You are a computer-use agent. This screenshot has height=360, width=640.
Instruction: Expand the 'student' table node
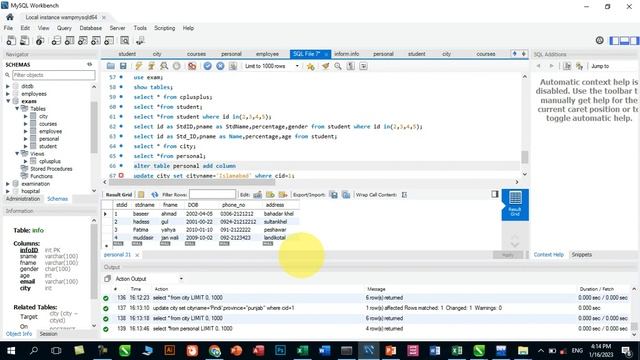click(x=25, y=146)
